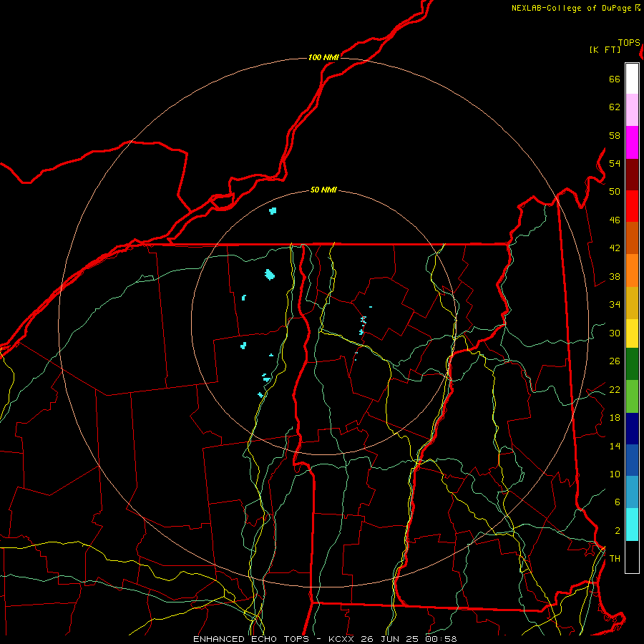Choose the navy blue legend swatch
Screen dimensions: 644x644
[x=632, y=429]
